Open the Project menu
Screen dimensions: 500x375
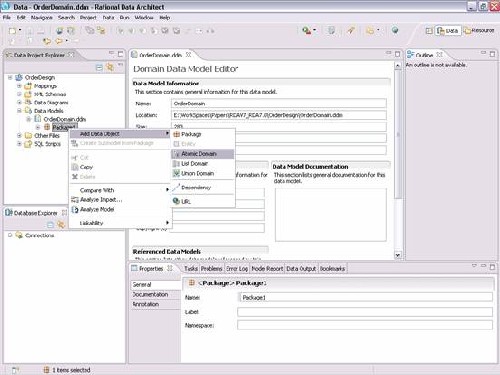[x=88, y=17]
